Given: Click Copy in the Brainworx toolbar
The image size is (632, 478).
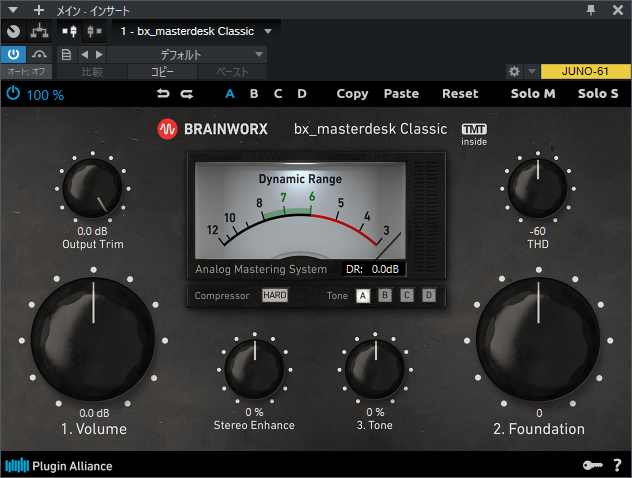Looking at the screenshot, I should [352, 94].
